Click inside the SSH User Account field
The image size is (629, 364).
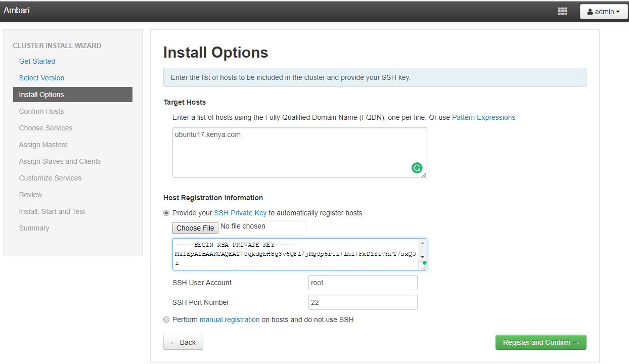[x=362, y=283]
